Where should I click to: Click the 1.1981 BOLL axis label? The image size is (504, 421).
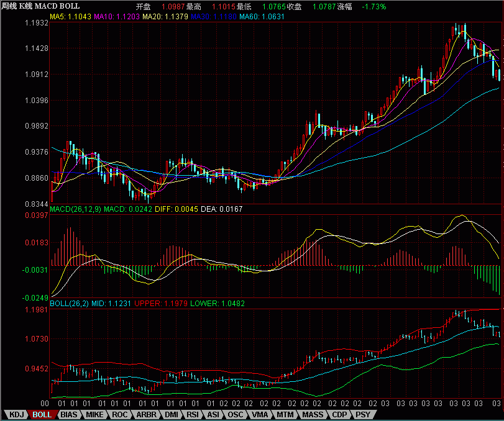pyautogui.click(x=37, y=310)
